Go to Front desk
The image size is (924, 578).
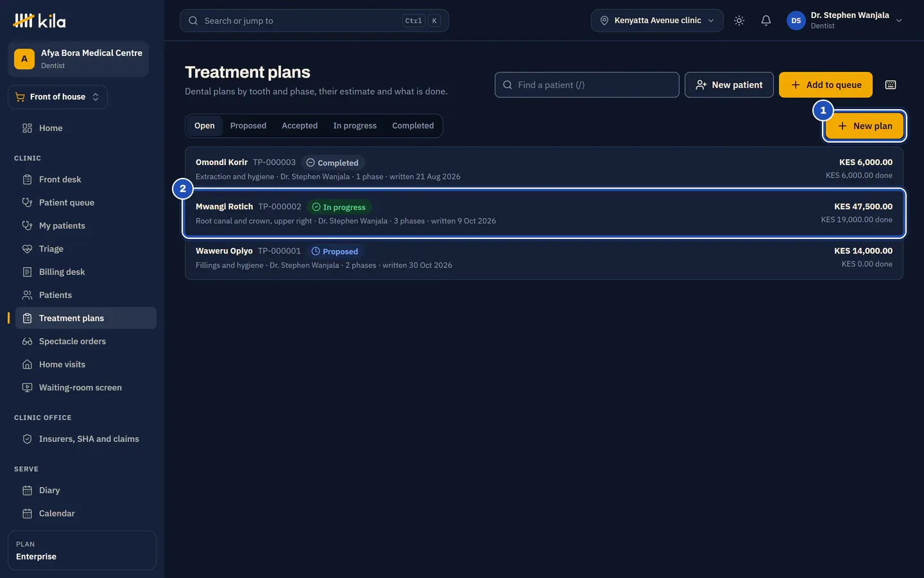[x=86, y=179]
